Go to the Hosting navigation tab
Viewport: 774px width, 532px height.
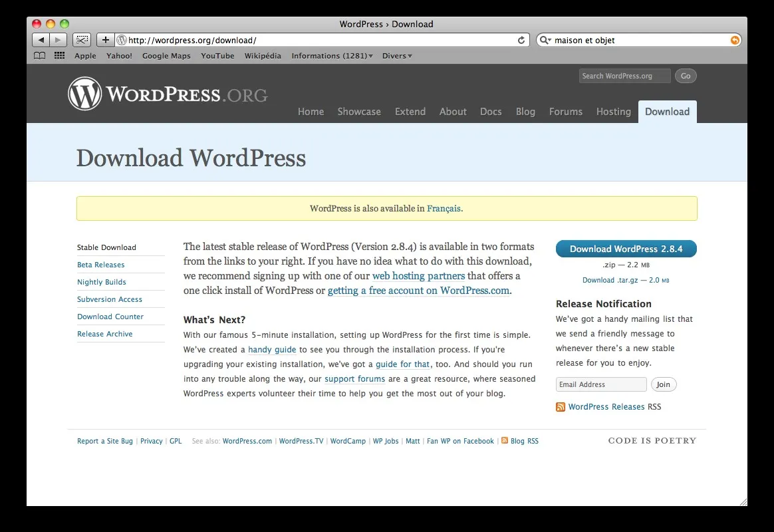pos(614,112)
